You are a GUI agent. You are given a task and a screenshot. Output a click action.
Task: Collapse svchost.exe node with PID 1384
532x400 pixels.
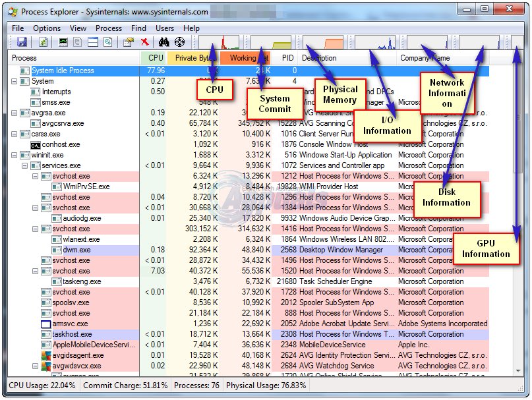click(36, 208)
